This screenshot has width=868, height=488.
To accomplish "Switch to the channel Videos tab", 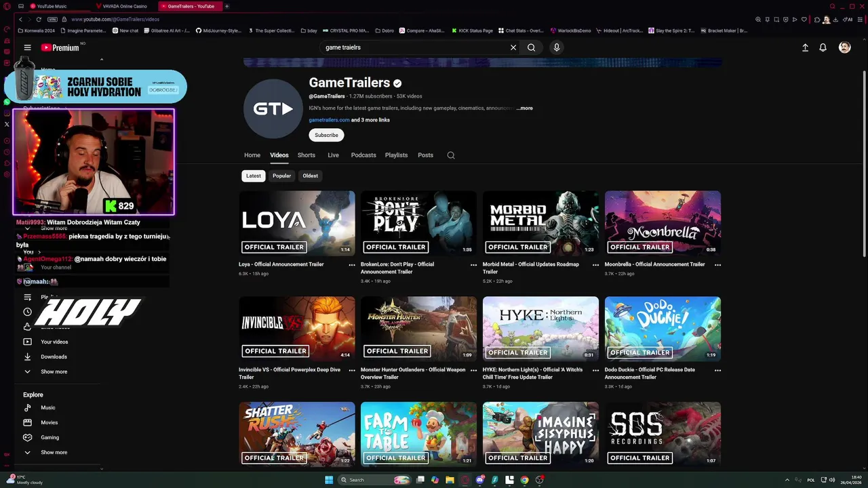I will click(279, 155).
